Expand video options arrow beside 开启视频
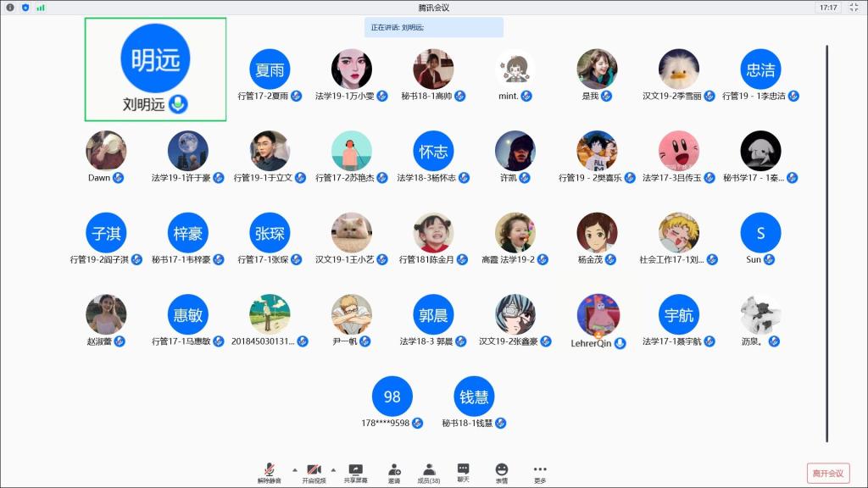The height and width of the screenshot is (488, 868). click(333, 469)
